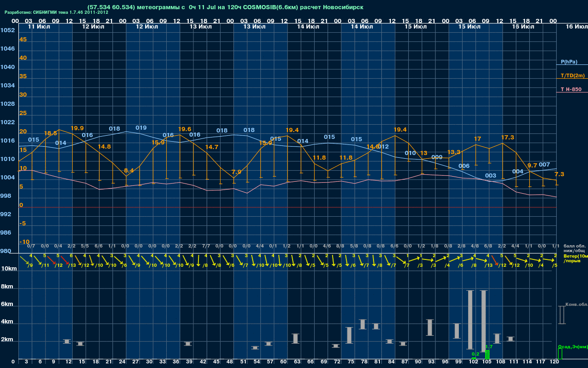Select the 1034 pressure axis value
Image resolution: width=588 pixels, height=368 pixels.
[x=7, y=86]
